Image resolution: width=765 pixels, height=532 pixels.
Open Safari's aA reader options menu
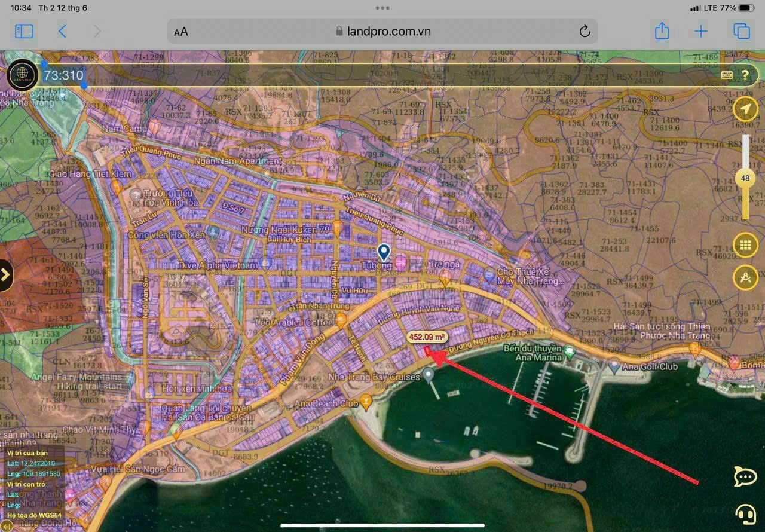coord(181,32)
